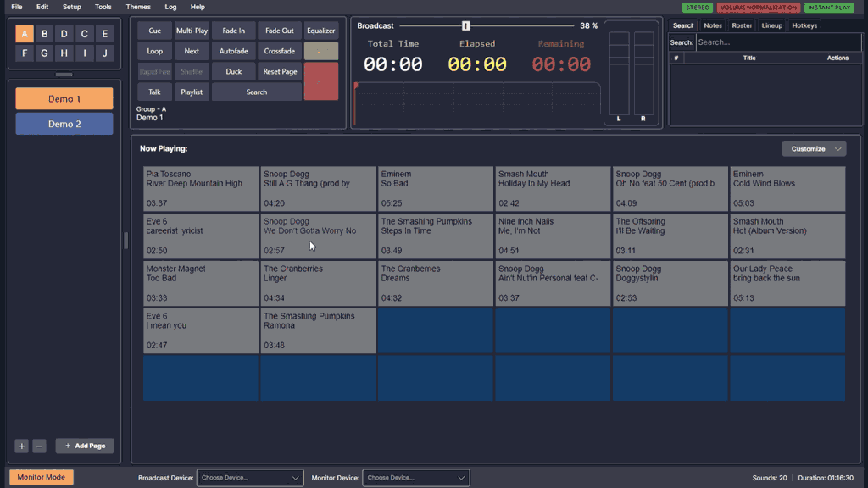Toggle Monitor Mode
This screenshot has height=488, width=868.
coord(41,477)
